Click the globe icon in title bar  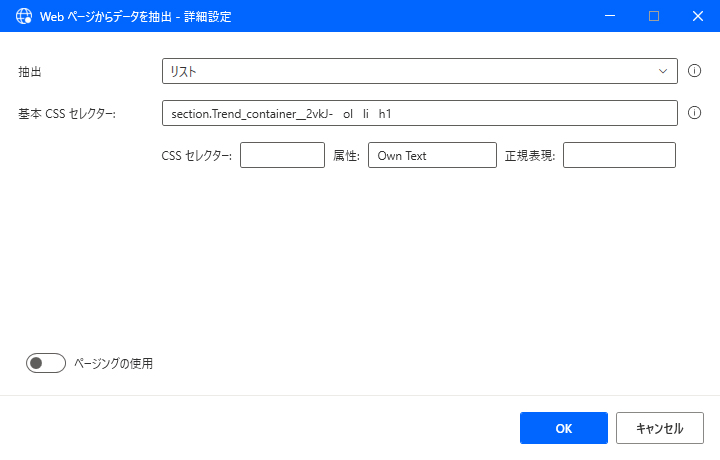(x=24, y=16)
